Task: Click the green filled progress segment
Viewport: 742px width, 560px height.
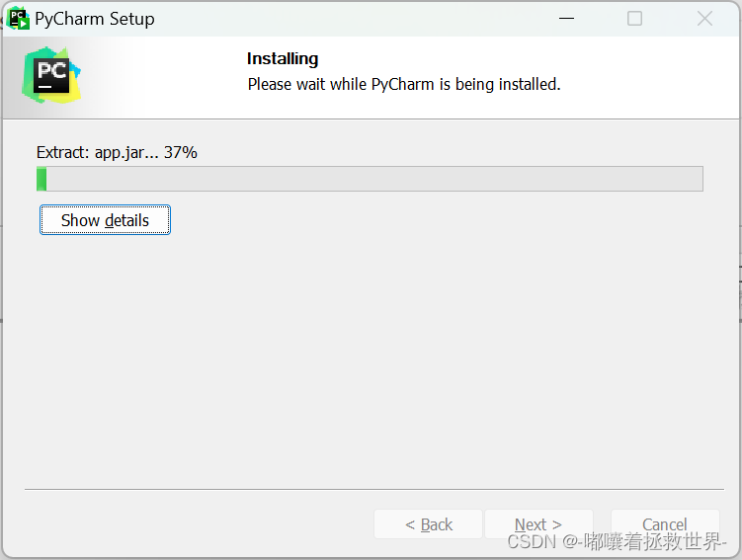Action: point(41,179)
